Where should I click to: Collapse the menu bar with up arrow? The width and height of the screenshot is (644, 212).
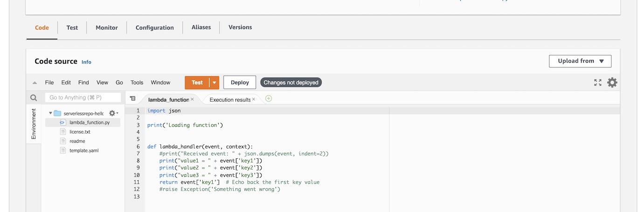[x=35, y=83]
